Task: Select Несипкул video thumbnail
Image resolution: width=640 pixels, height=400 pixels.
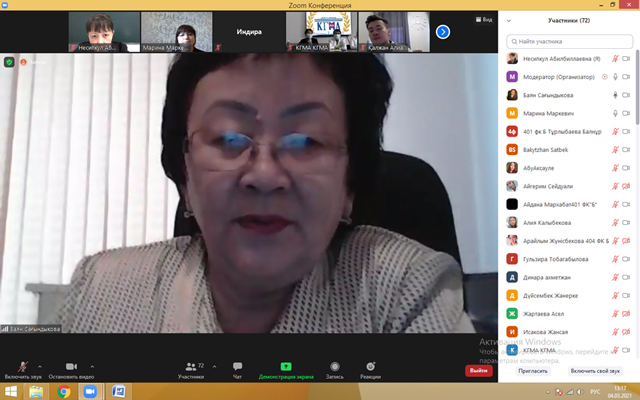Action: pos(104,32)
